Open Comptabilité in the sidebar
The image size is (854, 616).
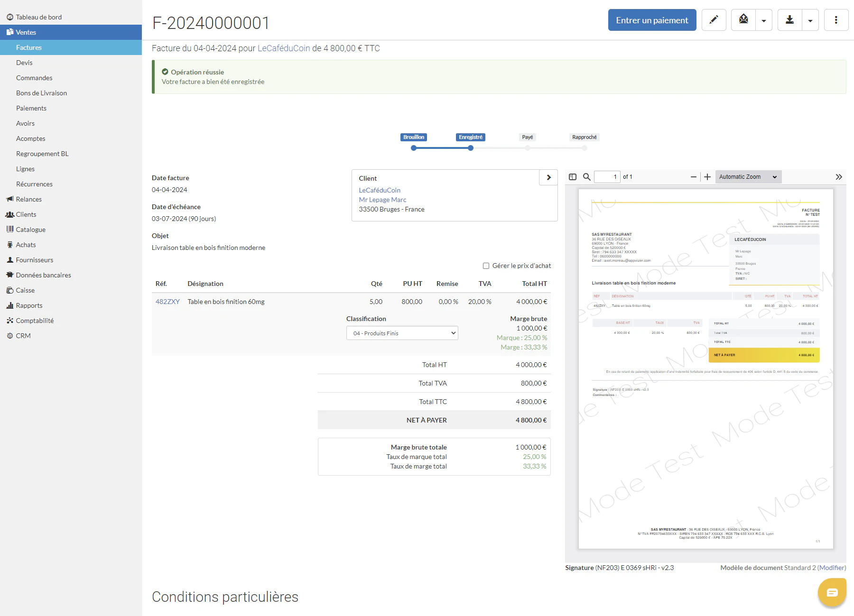[x=35, y=321]
